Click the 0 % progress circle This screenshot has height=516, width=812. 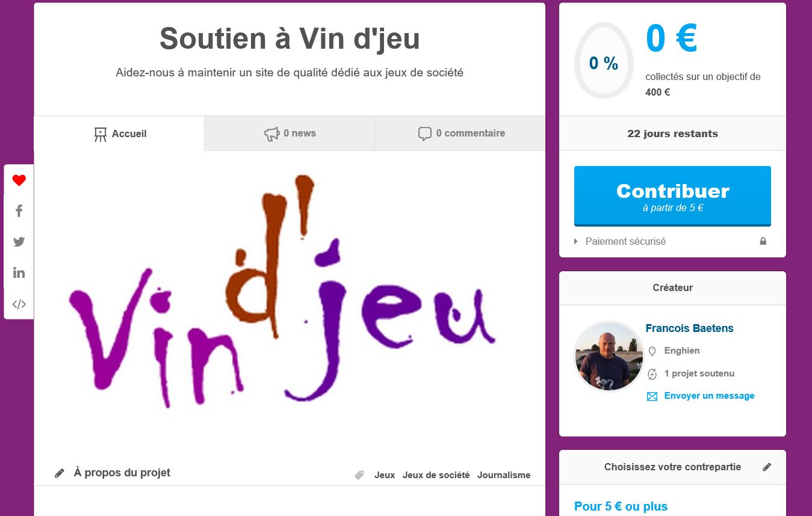(x=604, y=61)
